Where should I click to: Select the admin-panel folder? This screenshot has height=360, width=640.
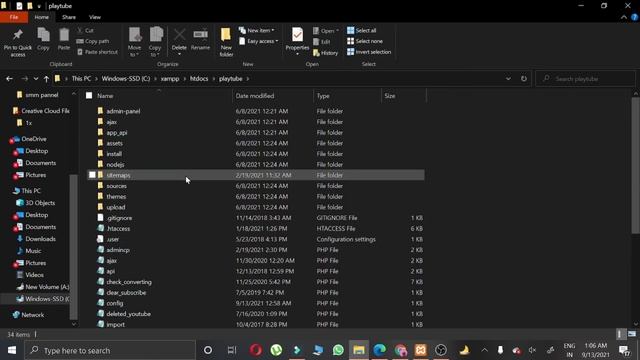click(x=123, y=111)
